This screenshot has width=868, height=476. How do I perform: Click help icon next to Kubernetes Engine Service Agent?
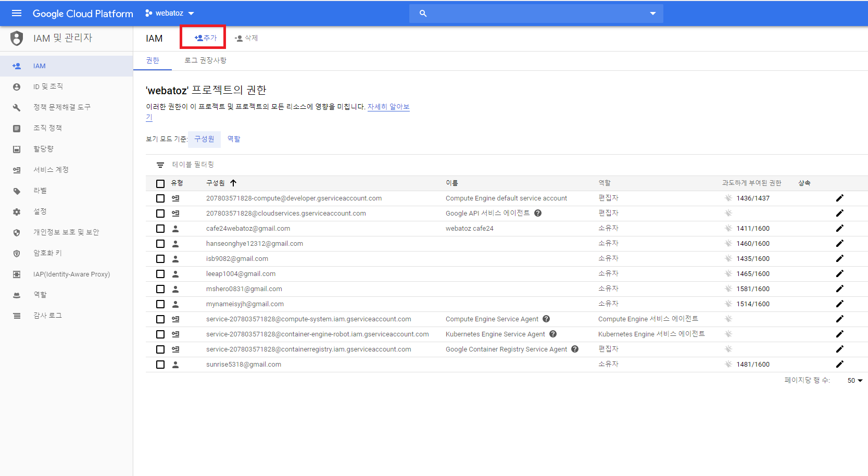click(553, 334)
